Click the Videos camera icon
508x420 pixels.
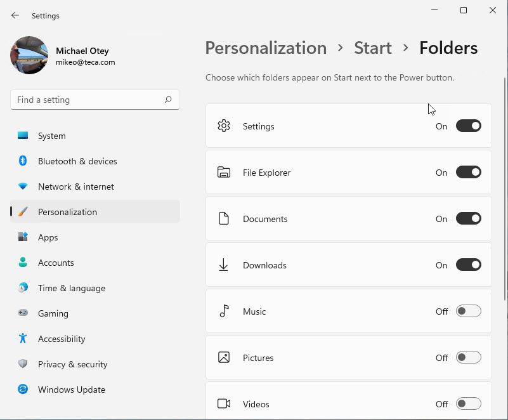click(x=224, y=404)
